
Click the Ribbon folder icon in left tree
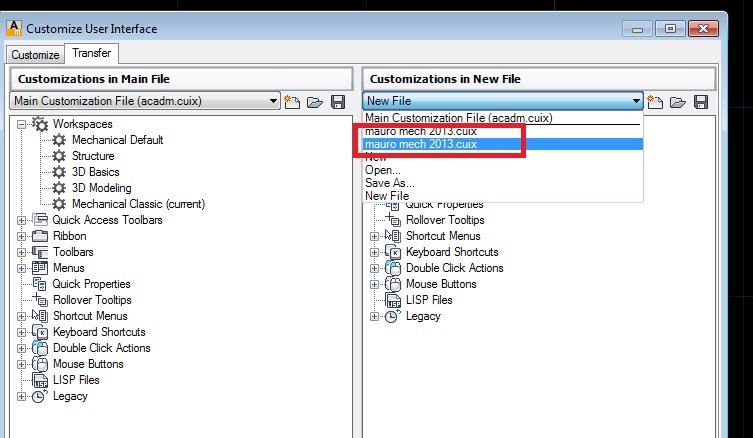point(40,236)
